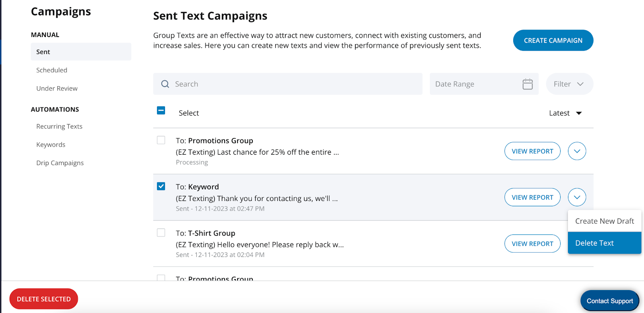Go to Drip Campaigns in sidebar

[60, 163]
